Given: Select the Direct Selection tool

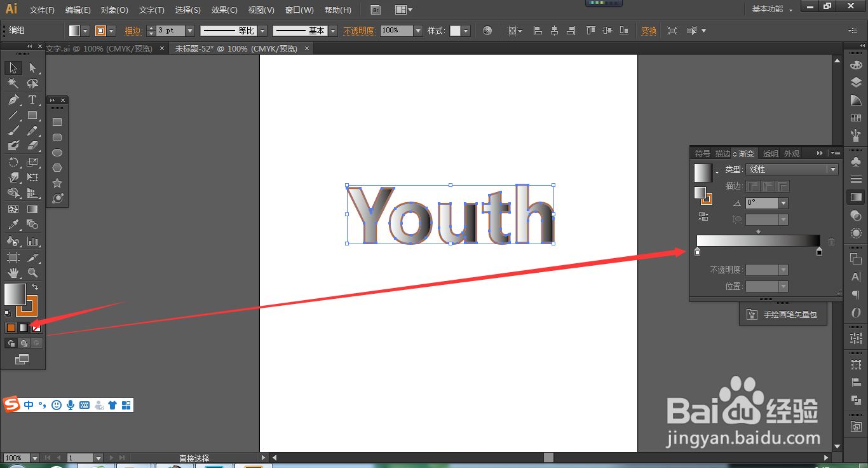Looking at the screenshot, I should click(x=32, y=68).
